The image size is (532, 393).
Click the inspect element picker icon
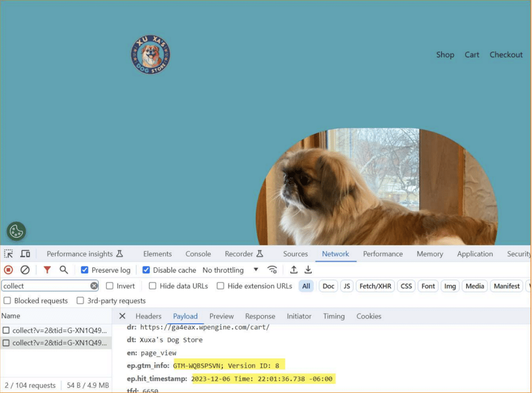[9, 254]
